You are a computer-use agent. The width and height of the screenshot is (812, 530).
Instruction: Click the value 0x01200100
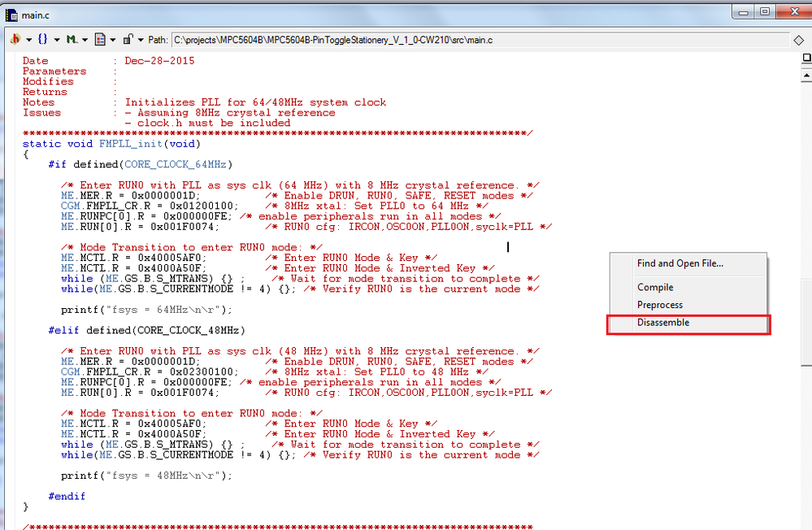pos(202,206)
